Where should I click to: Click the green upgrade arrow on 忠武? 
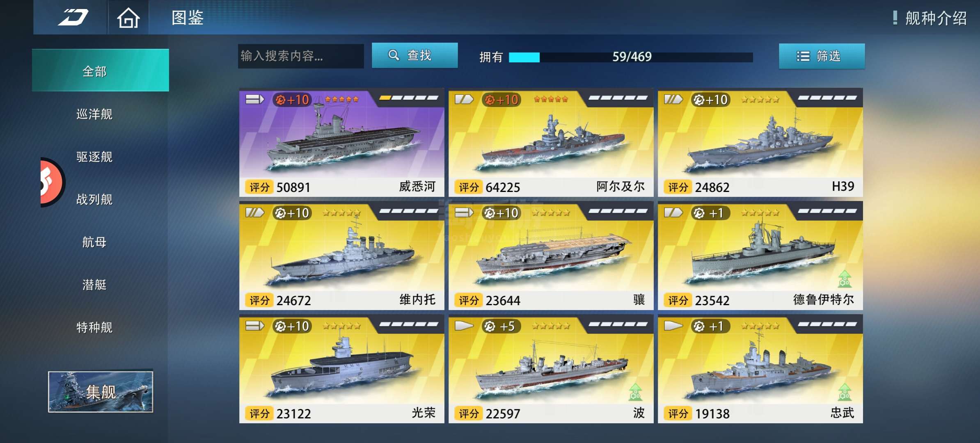(845, 392)
